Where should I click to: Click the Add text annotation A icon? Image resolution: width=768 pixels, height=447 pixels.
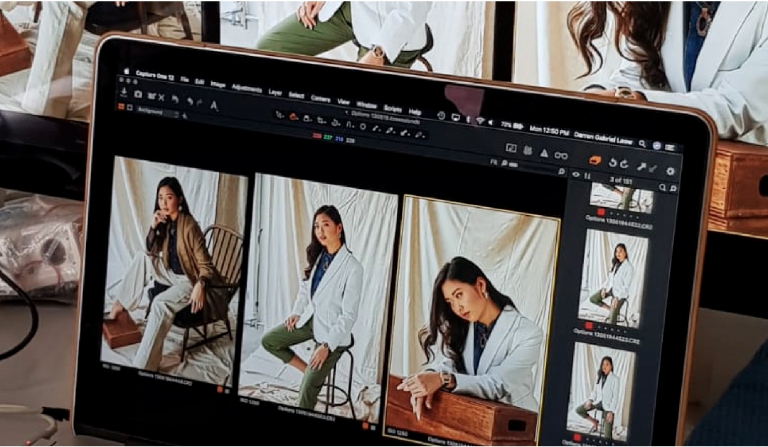click(214, 104)
